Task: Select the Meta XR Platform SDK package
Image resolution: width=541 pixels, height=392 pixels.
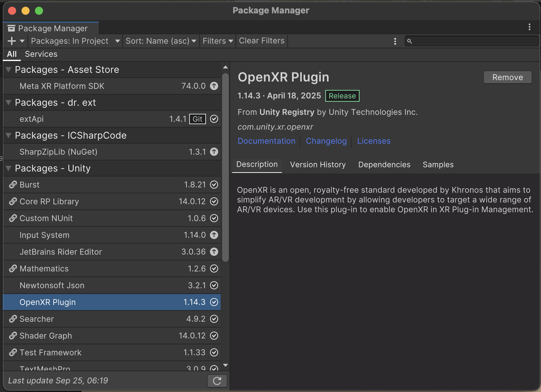Action: pyautogui.click(x=112, y=86)
